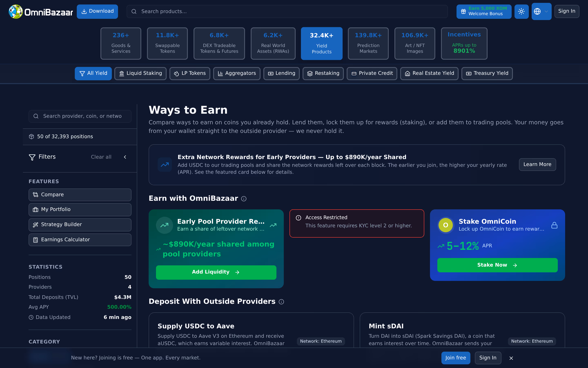Open the Goods & Services category card
Screen dimensions: 588x368
[x=121, y=43]
